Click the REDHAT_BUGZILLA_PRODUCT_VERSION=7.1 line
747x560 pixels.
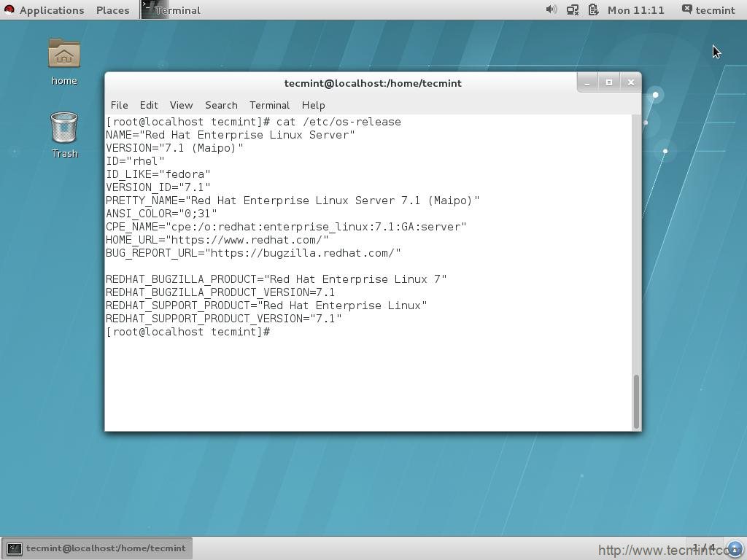pos(220,292)
